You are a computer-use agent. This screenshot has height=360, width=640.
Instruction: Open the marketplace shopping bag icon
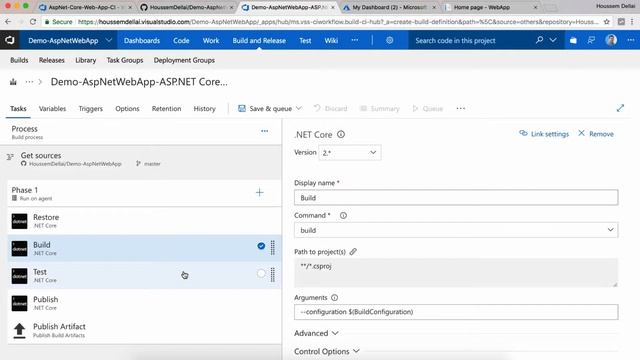(573, 40)
